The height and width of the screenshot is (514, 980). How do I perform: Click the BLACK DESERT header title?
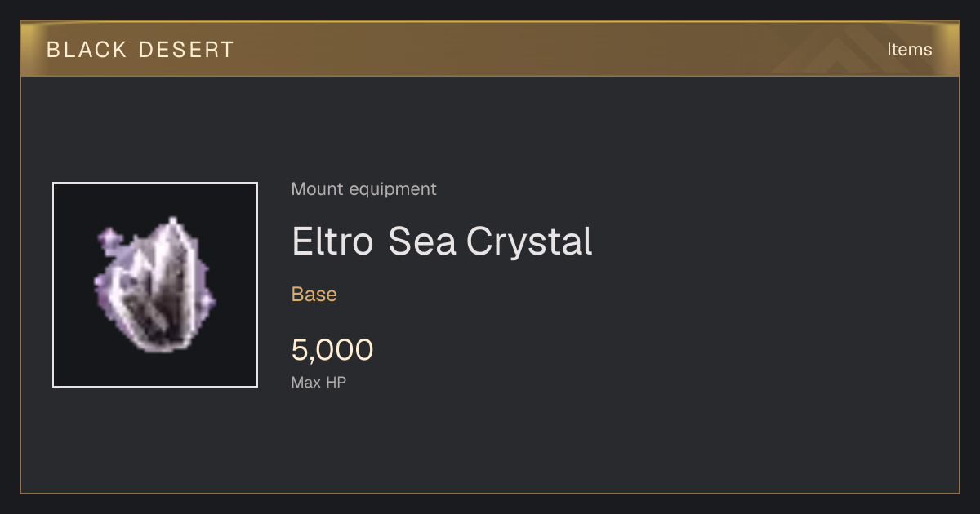(x=140, y=50)
